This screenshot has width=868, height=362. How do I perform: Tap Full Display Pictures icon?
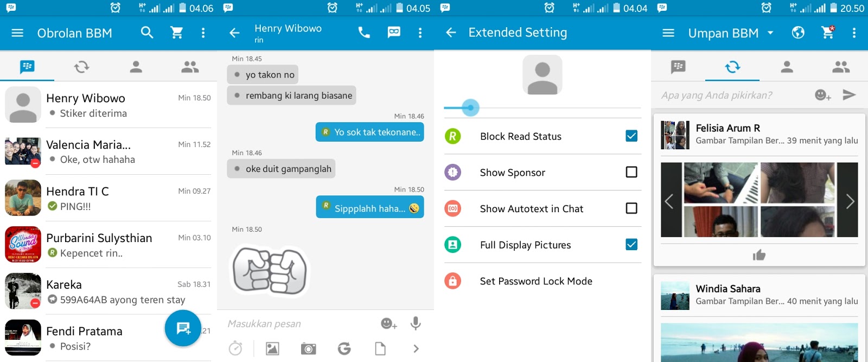point(452,245)
